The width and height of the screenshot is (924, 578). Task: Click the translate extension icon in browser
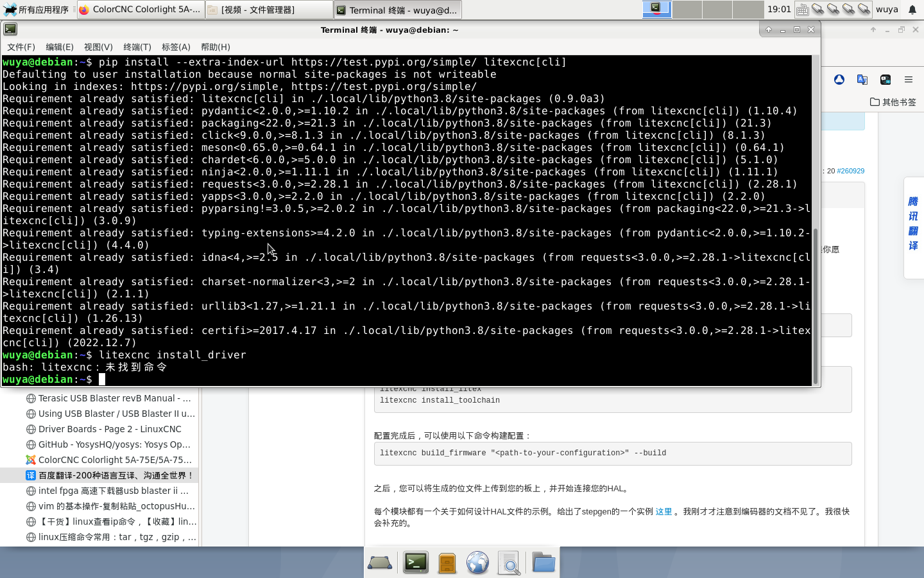862,80
